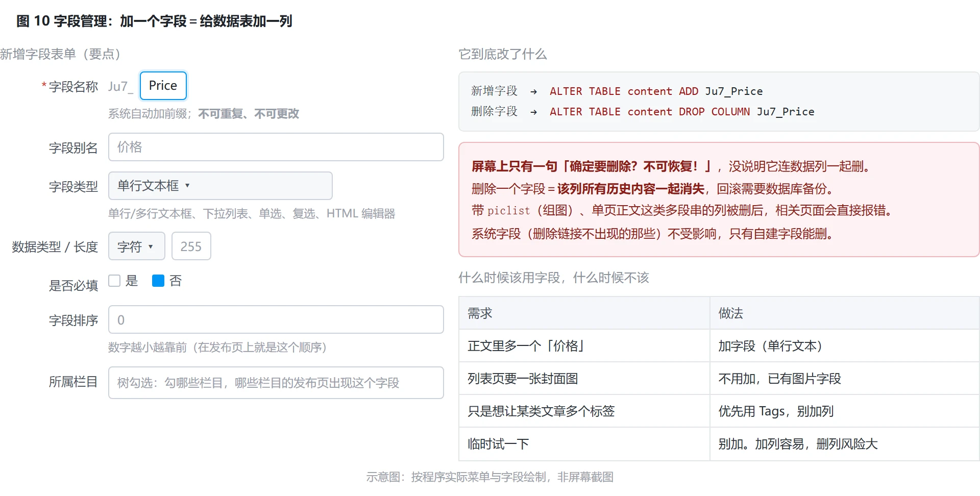The width and height of the screenshot is (980, 496).
Task: Click the 需求 table header
Action: pyautogui.click(x=584, y=313)
